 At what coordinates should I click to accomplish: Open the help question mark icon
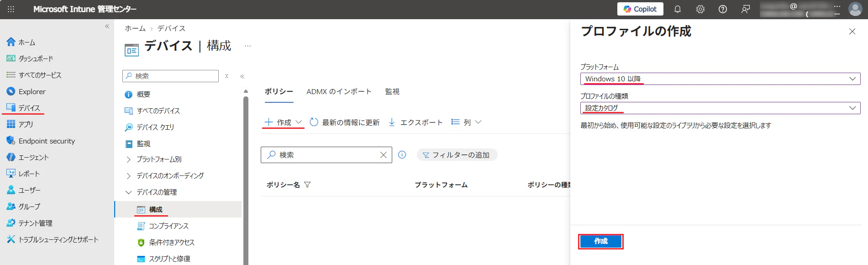tap(723, 9)
